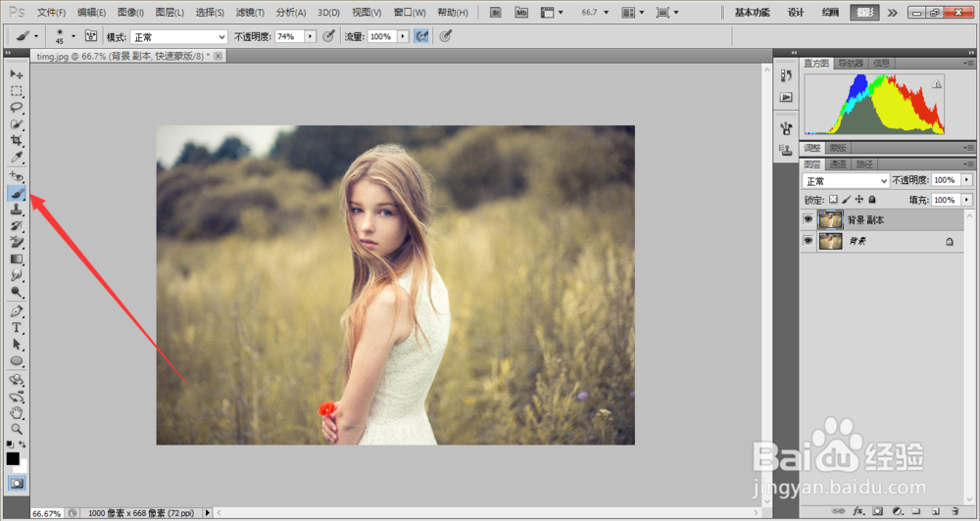Open the Brush presets panel icon
980x521 pixels.
pos(786,128)
